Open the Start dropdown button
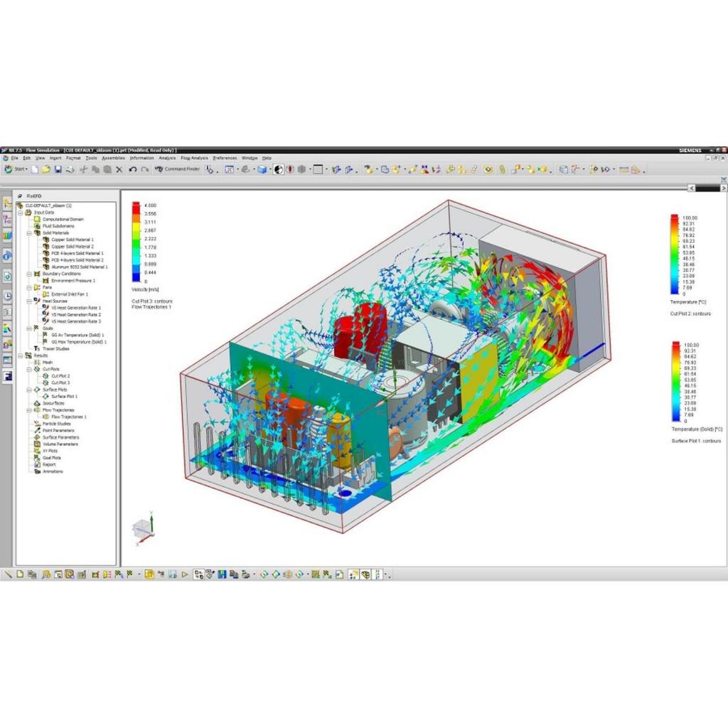Screen dimensions: 728x728 [16, 169]
